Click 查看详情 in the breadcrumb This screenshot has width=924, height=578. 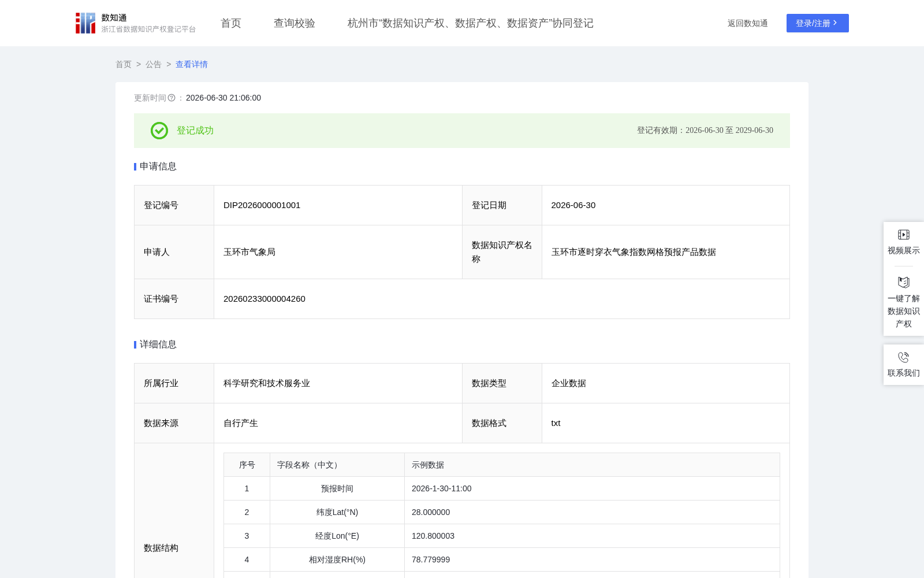192,64
